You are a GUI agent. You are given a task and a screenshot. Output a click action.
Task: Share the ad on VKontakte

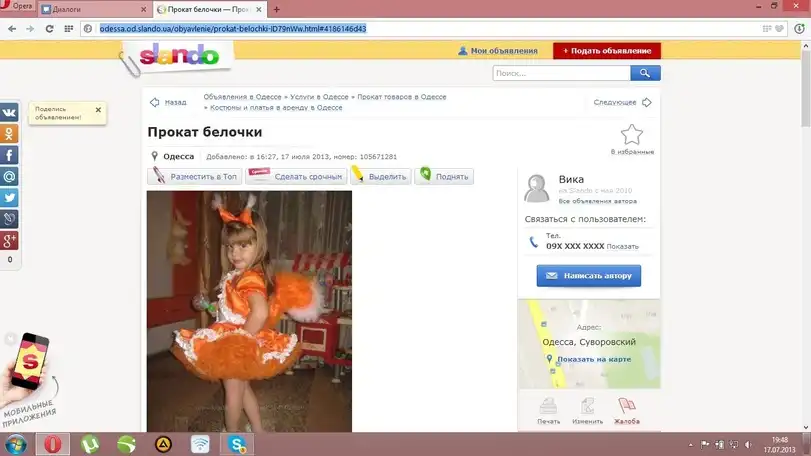pyautogui.click(x=9, y=113)
